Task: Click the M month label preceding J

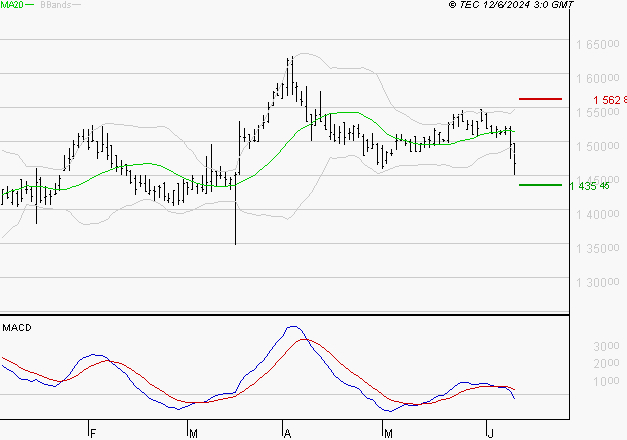Action: coord(388,434)
